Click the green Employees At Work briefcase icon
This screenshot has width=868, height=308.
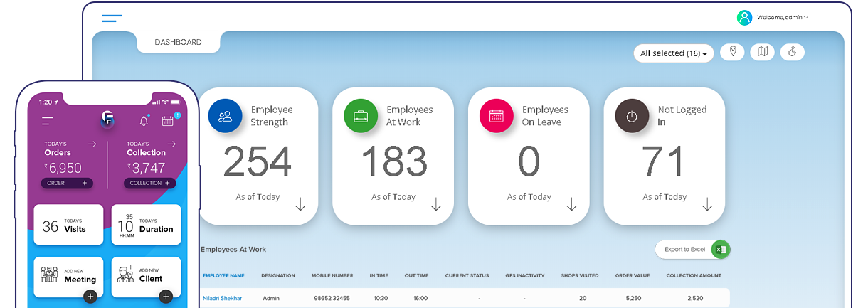click(361, 116)
